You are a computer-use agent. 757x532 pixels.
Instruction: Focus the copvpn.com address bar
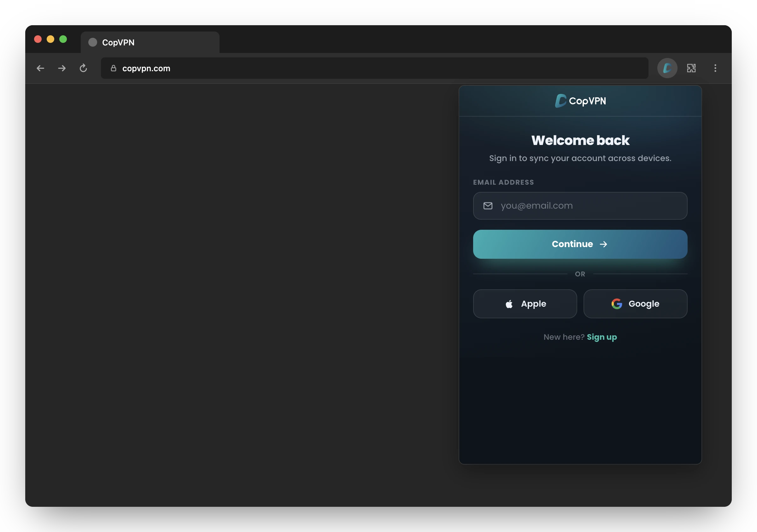click(374, 68)
